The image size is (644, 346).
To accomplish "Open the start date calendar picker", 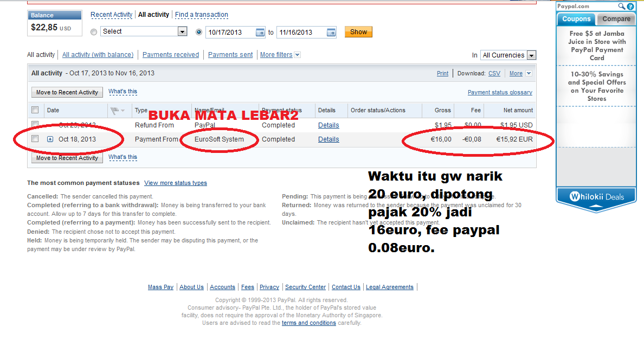I will [260, 32].
